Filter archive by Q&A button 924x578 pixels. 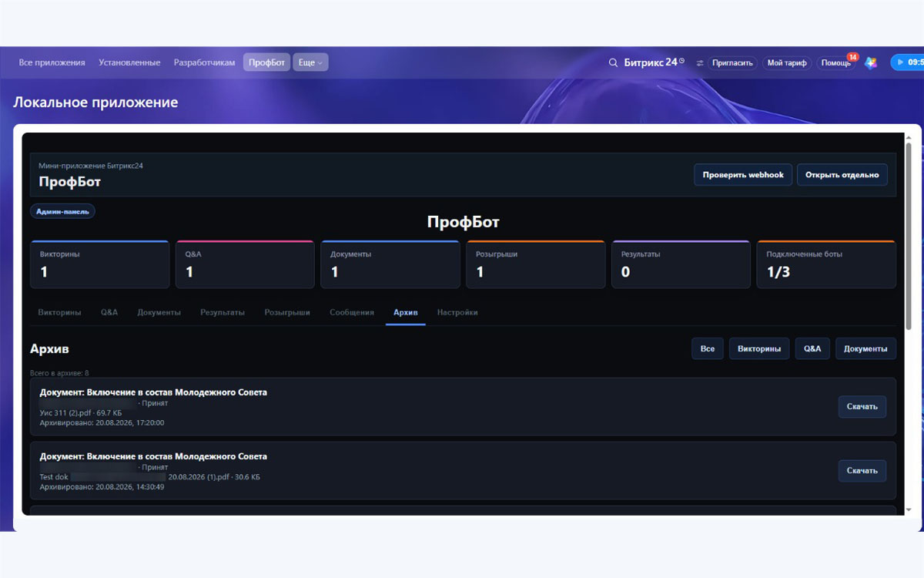click(812, 348)
